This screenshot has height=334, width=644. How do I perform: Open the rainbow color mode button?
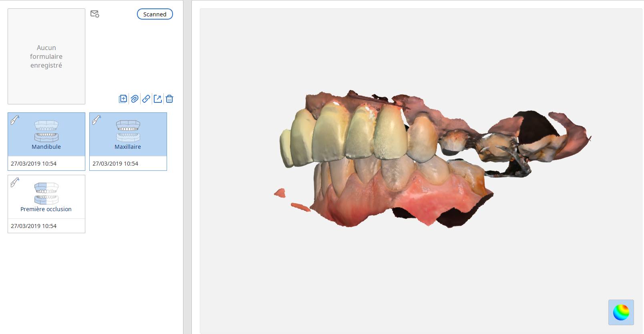point(621,312)
